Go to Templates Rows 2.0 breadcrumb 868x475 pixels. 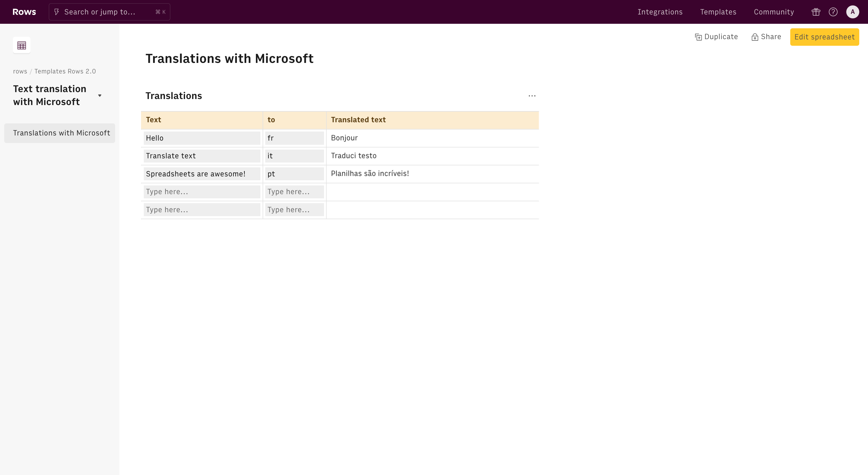[x=65, y=71]
